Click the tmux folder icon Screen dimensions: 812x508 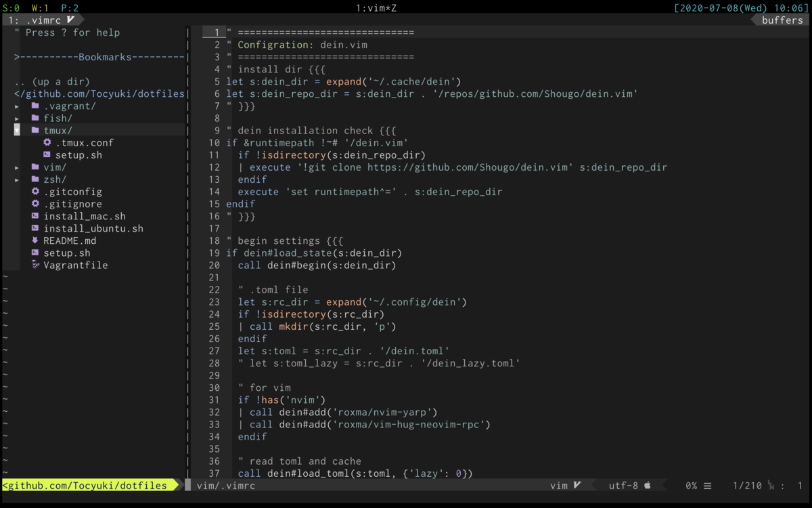(x=35, y=130)
